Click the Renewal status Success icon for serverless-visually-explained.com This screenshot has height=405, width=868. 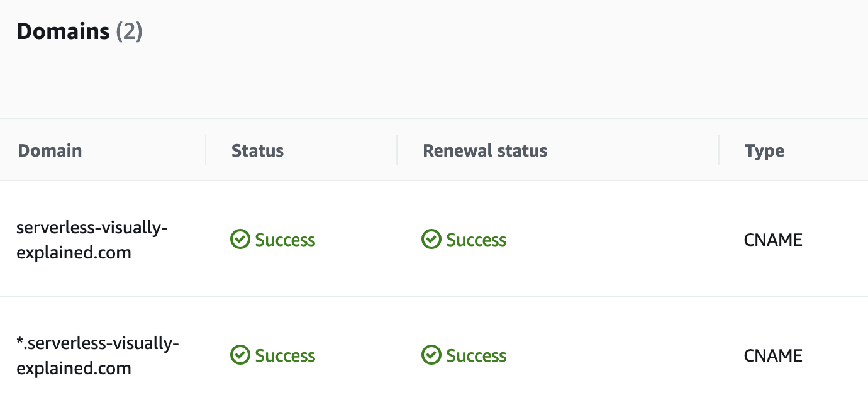[x=431, y=240]
